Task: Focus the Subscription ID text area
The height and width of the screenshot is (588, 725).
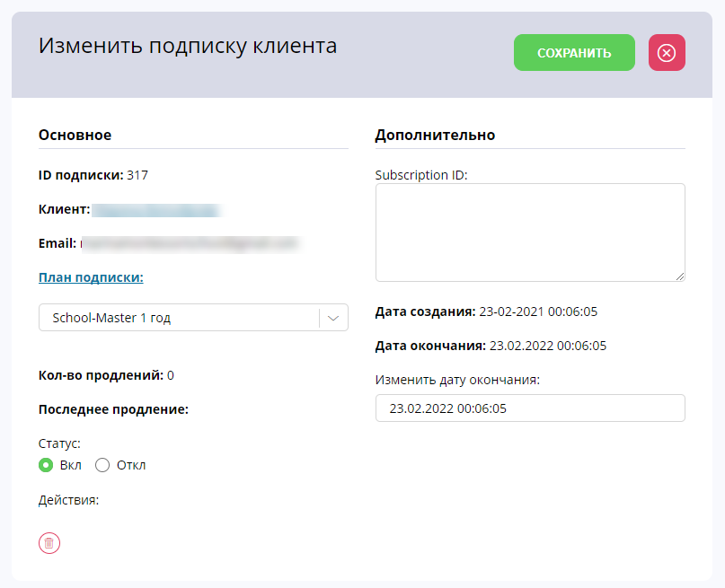Action: [530, 233]
